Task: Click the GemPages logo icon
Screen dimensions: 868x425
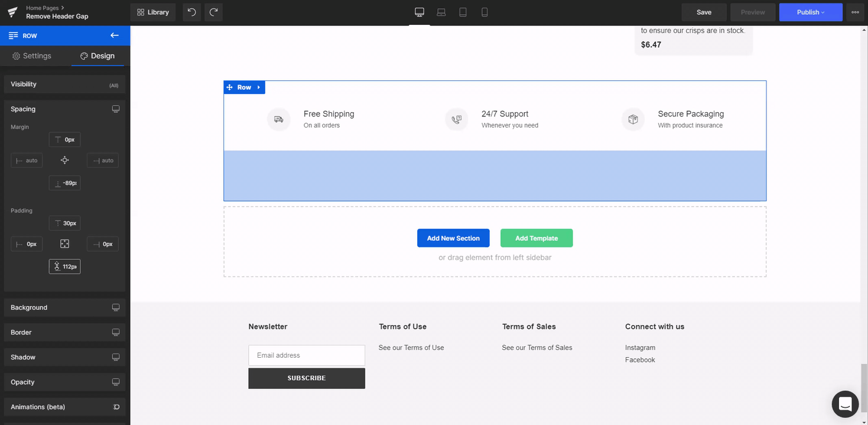Action: (12, 12)
